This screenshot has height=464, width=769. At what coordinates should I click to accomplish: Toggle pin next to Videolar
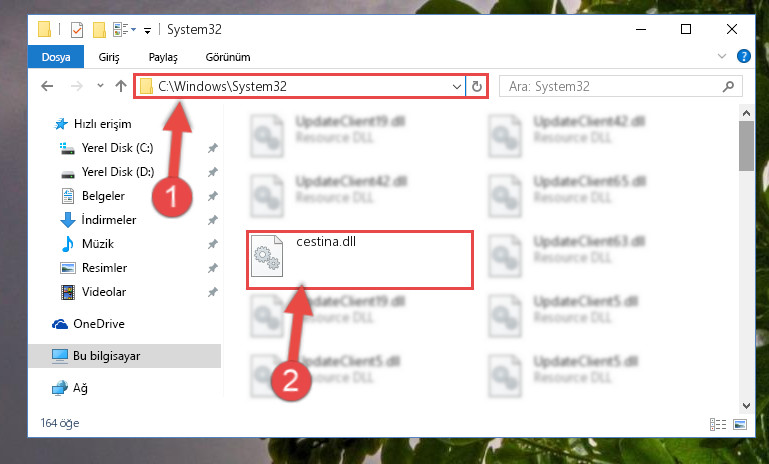212,292
